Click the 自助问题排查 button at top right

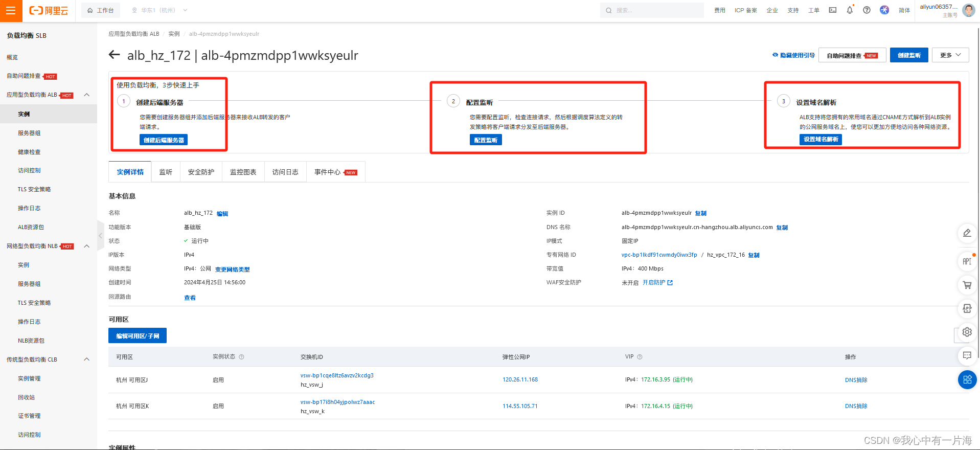(x=852, y=55)
